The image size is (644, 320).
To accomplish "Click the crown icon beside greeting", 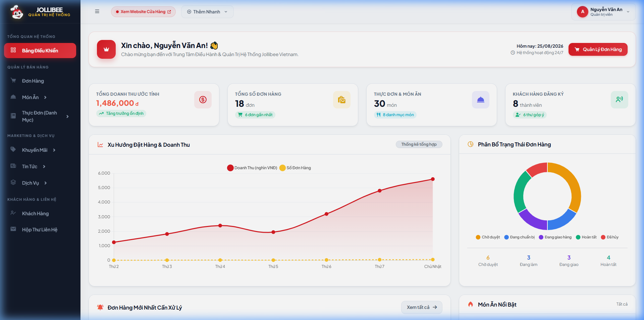I will click(106, 49).
